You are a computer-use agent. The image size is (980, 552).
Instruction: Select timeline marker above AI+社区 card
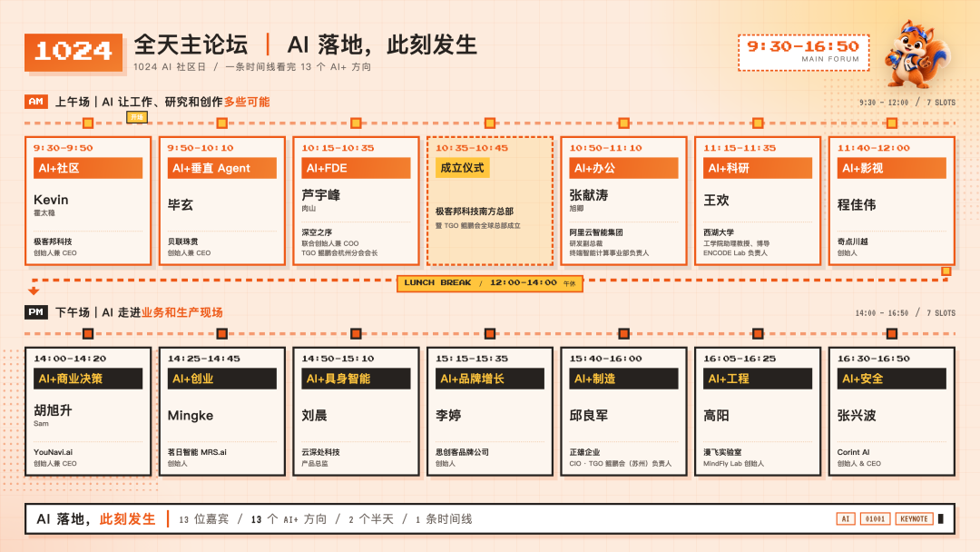(x=88, y=123)
